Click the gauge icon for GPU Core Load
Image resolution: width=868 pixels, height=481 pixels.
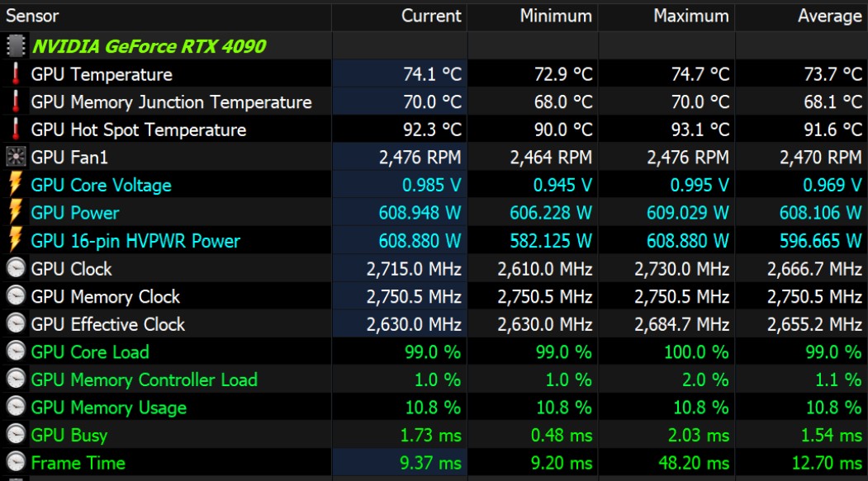pos(16,351)
